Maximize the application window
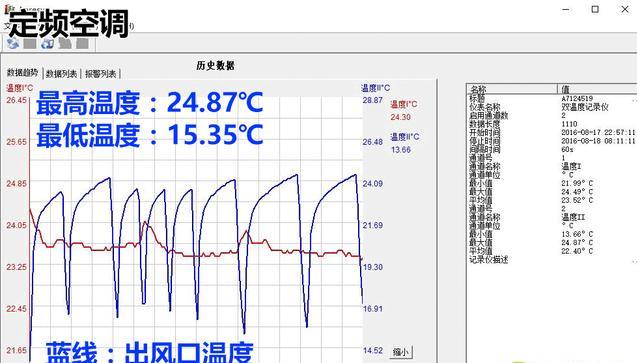The height and width of the screenshot is (363, 637). point(595,9)
